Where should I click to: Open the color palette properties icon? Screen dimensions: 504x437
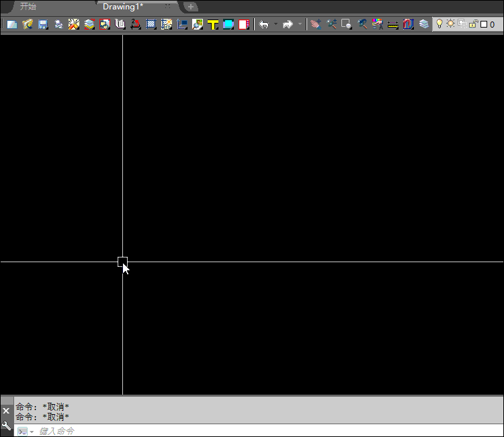(x=378, y=24)
